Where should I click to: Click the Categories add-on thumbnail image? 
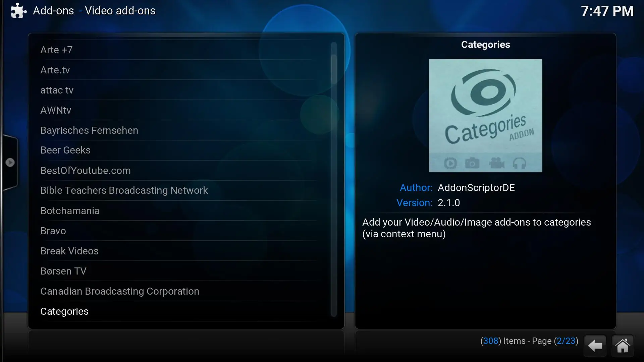point(485,116)
